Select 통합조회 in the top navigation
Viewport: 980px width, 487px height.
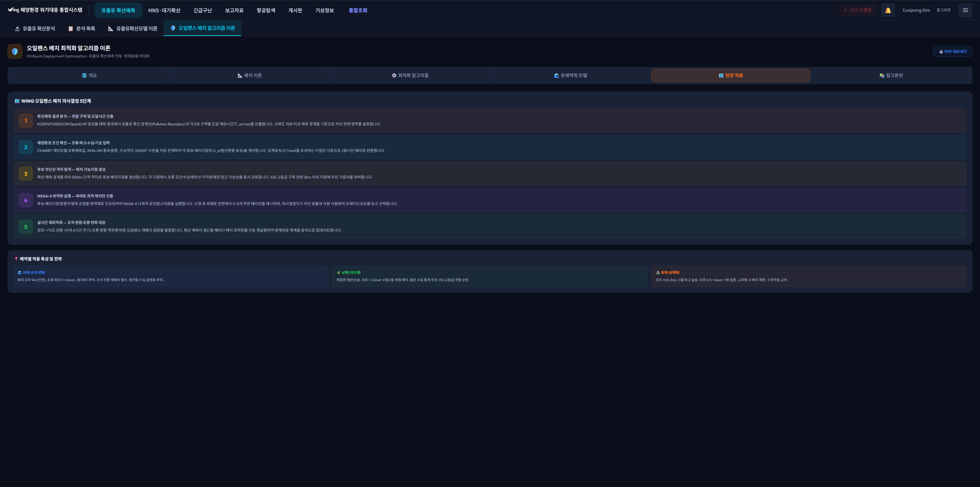[x=358, y=10]
